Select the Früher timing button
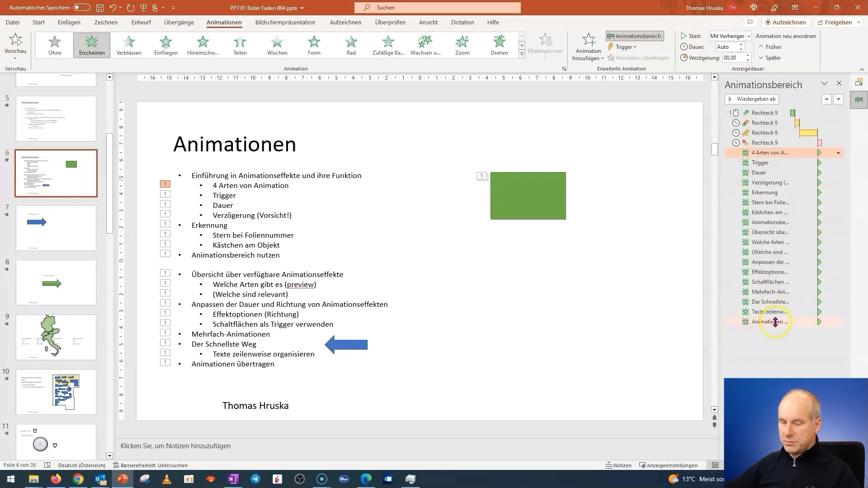Image resolution: width=868 pixels, height=488 pixels. 771,47
